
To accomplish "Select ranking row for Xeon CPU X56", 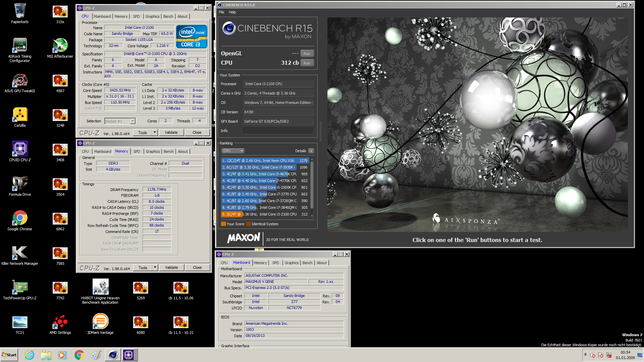I will [x=265, y=161].
